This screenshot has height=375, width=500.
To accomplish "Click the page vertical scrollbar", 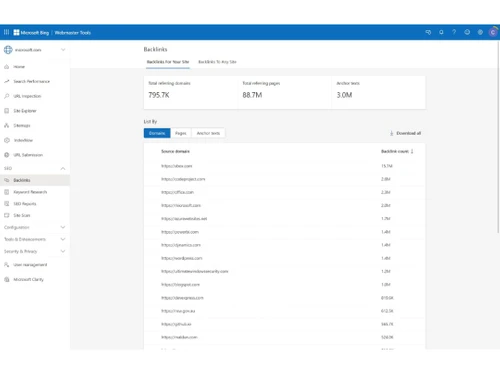I will click(x=498, y=137).
